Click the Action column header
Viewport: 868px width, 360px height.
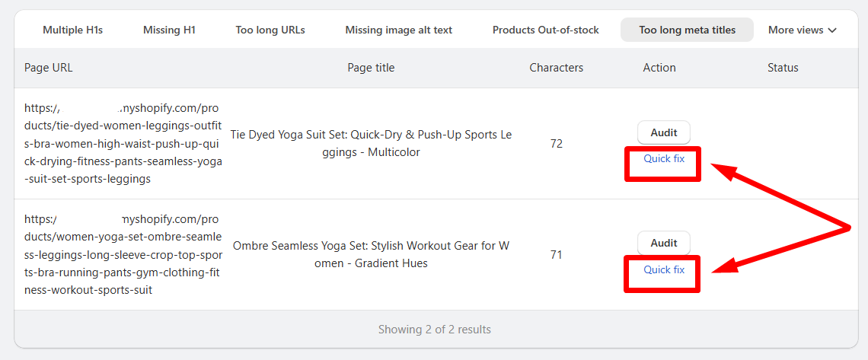pos(659,68)
